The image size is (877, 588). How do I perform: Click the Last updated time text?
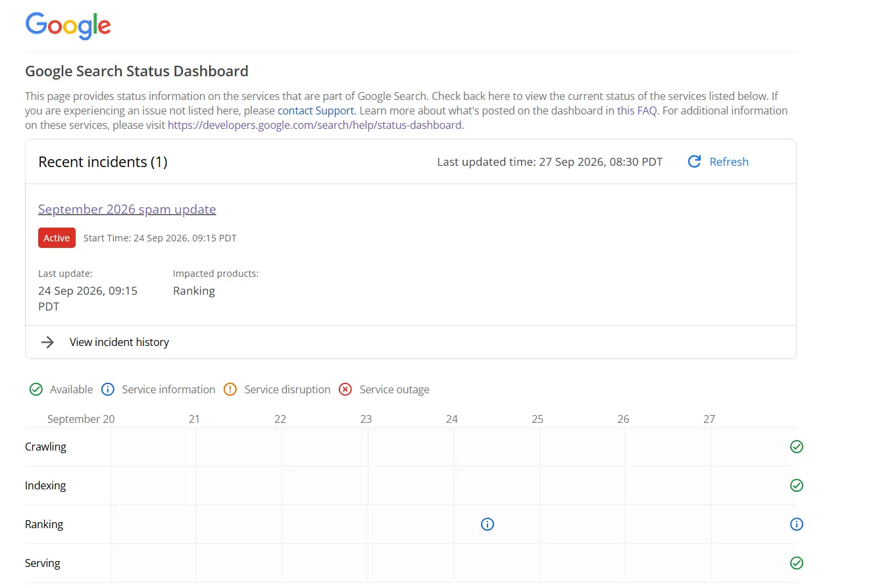tap(550, 162)
